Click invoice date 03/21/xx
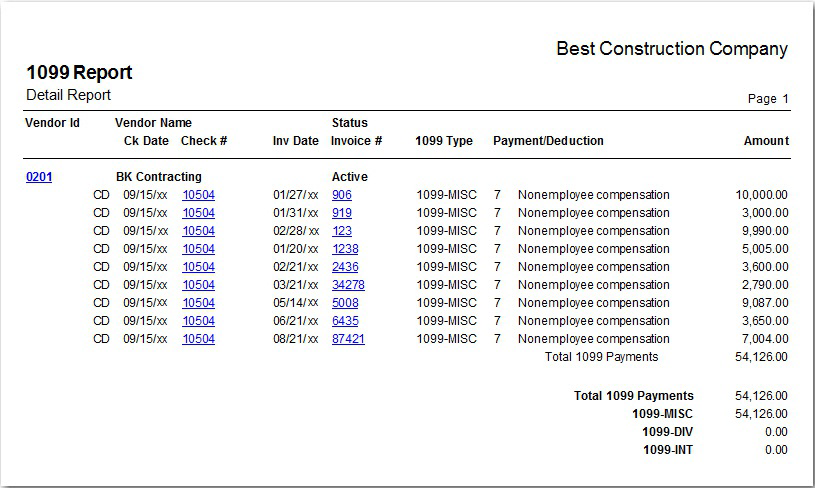 [x=296, y=285]
